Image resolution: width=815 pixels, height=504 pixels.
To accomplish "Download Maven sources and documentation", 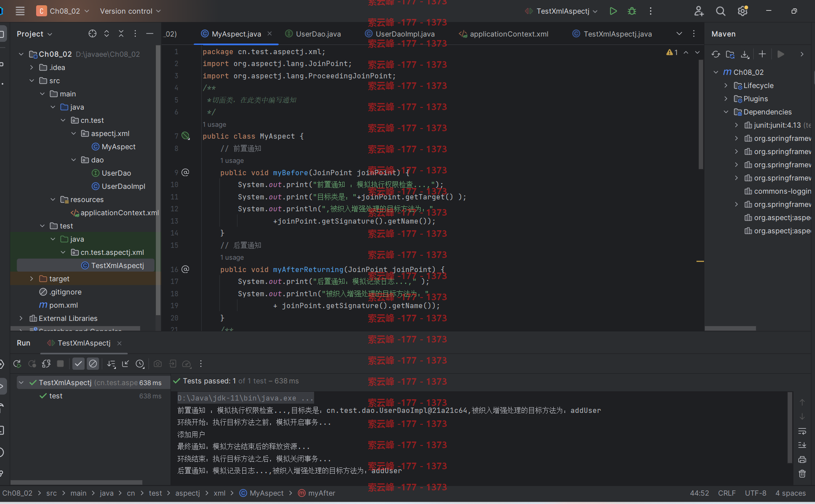I will tap(745, 54).
